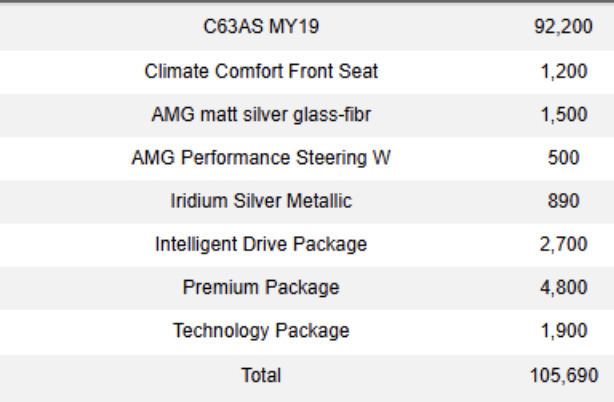Click the Premium Package label

261,288
